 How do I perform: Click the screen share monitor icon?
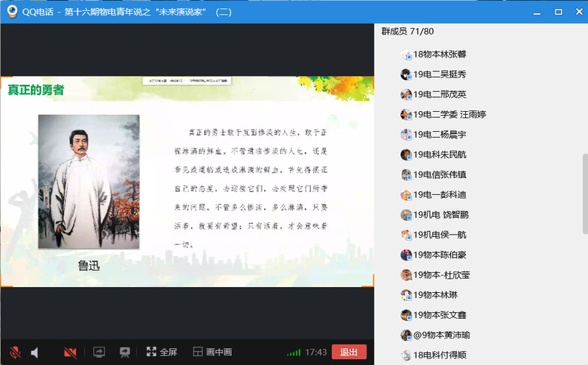[x=99, y=352]
